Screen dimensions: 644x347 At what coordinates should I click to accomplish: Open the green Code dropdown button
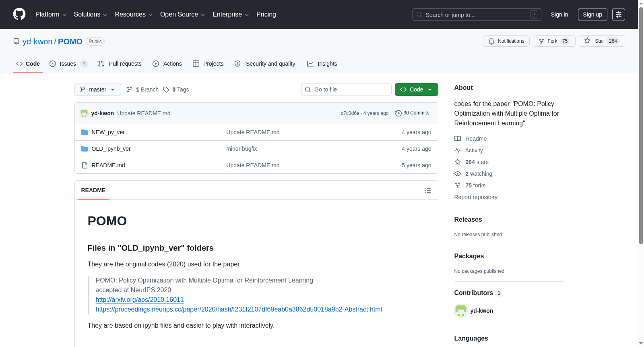pyautogui.click(x=417, y=89)
